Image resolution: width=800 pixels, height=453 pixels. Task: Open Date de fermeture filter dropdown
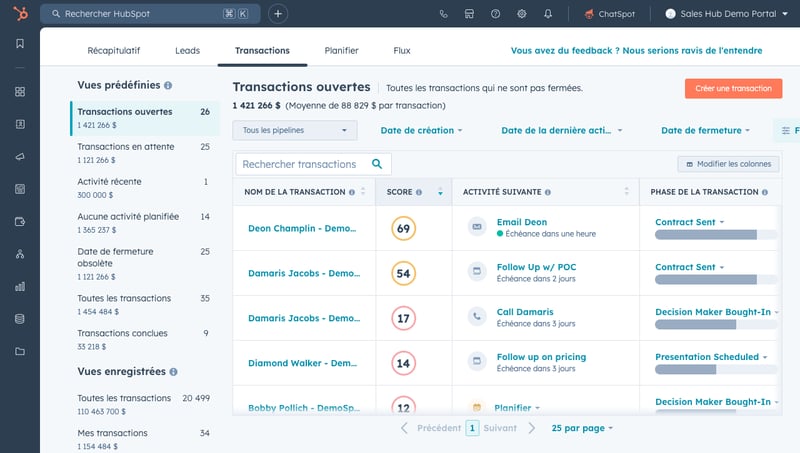706,130
